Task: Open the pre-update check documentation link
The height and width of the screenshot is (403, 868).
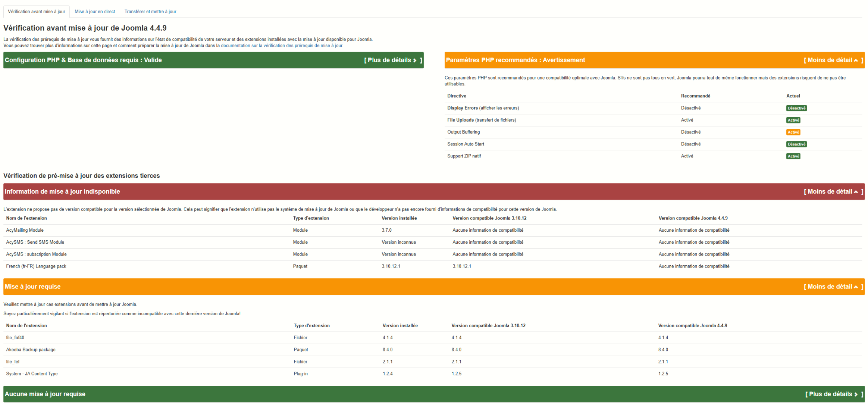Action: (282, 46)
